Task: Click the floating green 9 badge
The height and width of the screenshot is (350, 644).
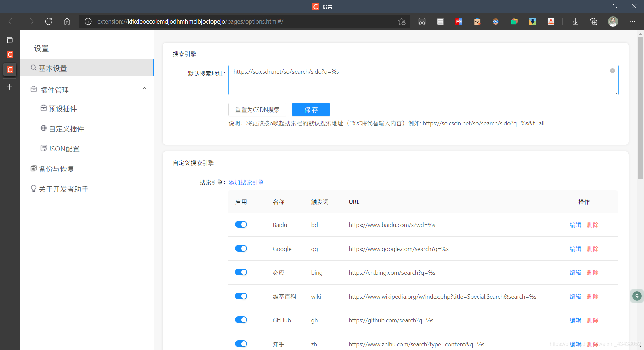Action: click(x=637, y=296)
